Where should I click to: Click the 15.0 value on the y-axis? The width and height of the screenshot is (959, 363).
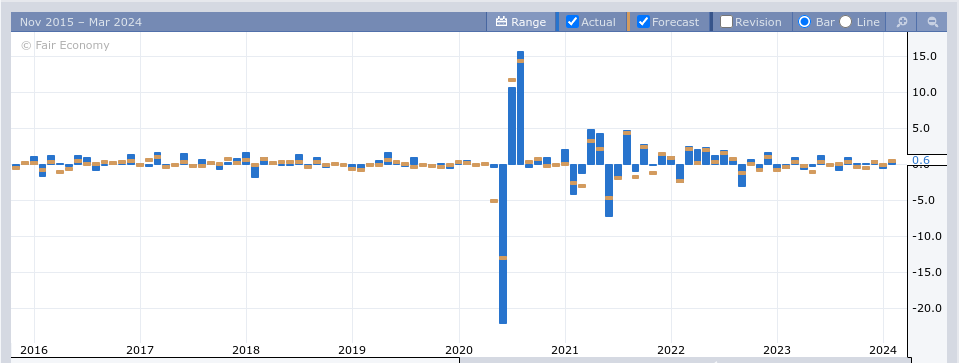pos(924,56)
